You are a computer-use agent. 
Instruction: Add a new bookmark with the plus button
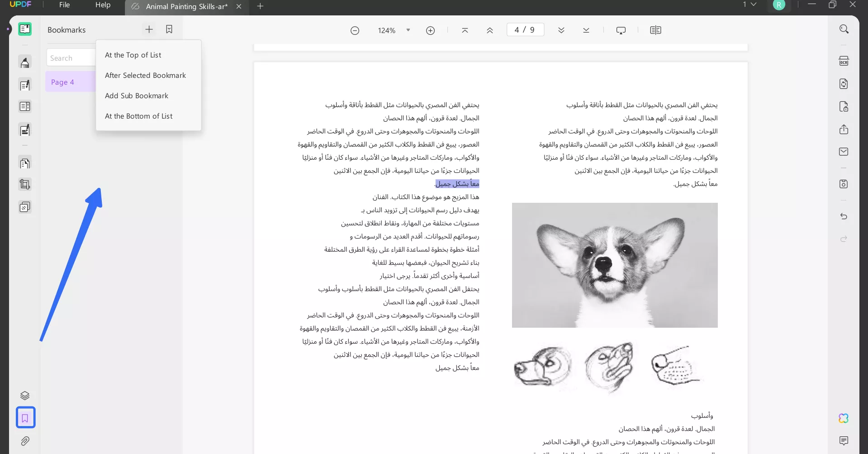[149, 29]
